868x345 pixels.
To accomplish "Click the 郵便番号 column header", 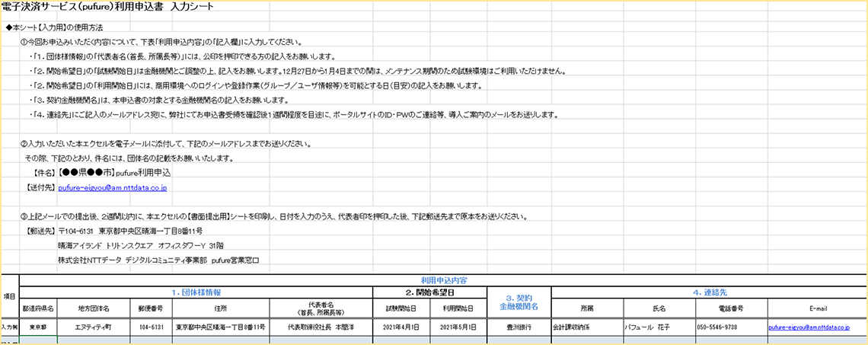I will tap(151, 308).
